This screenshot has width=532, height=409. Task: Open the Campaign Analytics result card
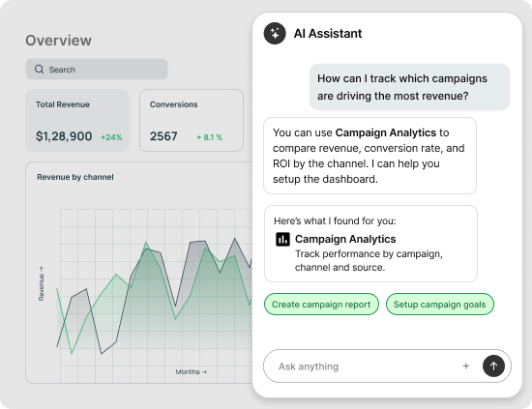coord(370,244)
